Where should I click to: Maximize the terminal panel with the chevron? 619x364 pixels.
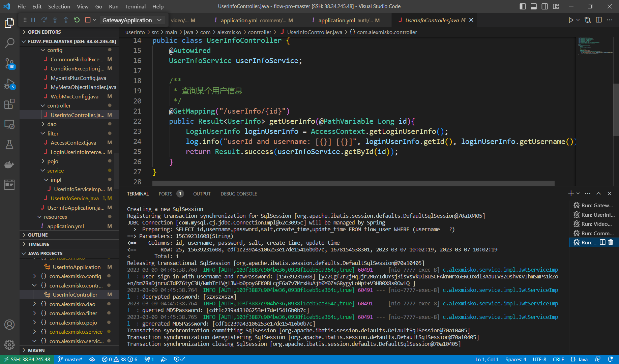tap(598, 193)
